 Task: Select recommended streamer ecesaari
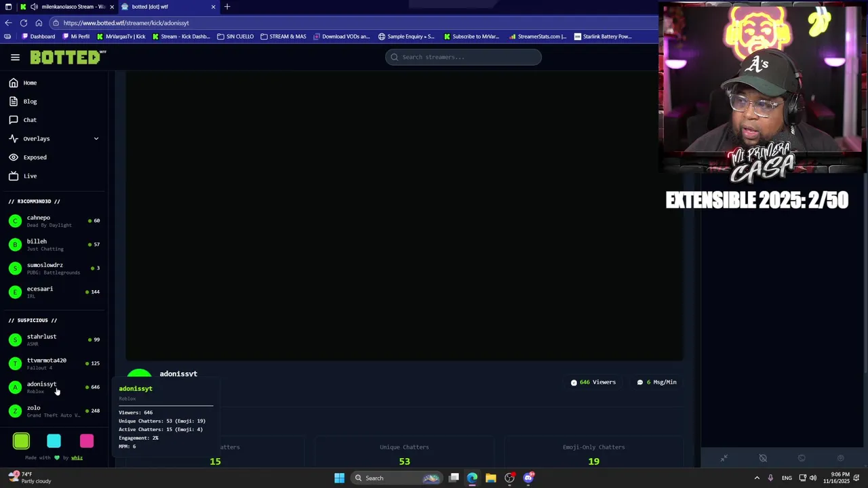click(54, 292)
